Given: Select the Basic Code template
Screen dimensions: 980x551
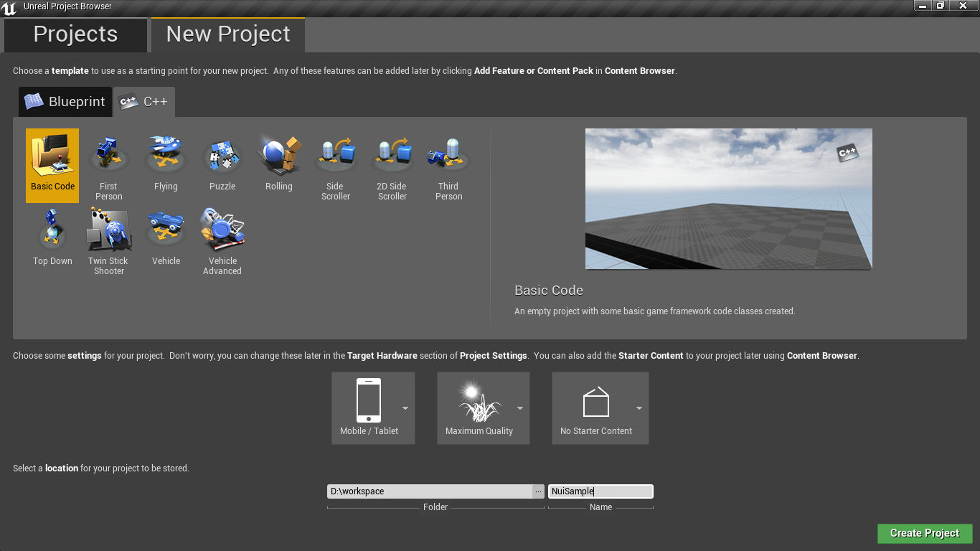Looking at the screenshot, I should [52, 166].
